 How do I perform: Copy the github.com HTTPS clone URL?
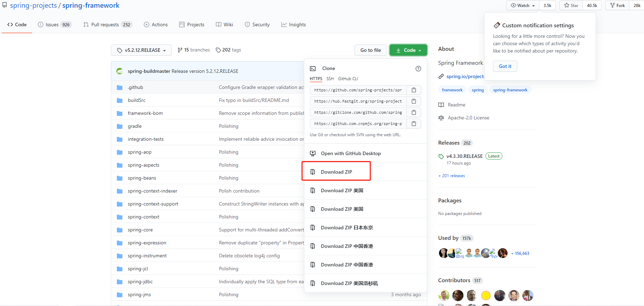coord(414,90)
